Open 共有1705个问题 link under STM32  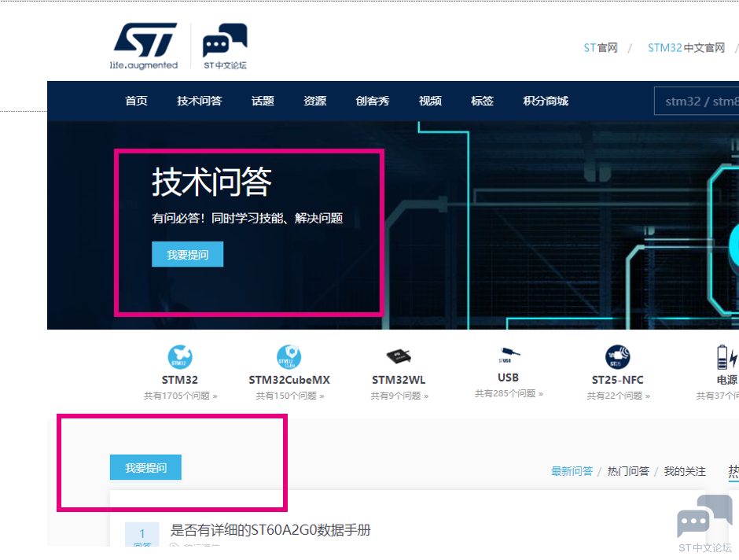coord(181,396)
